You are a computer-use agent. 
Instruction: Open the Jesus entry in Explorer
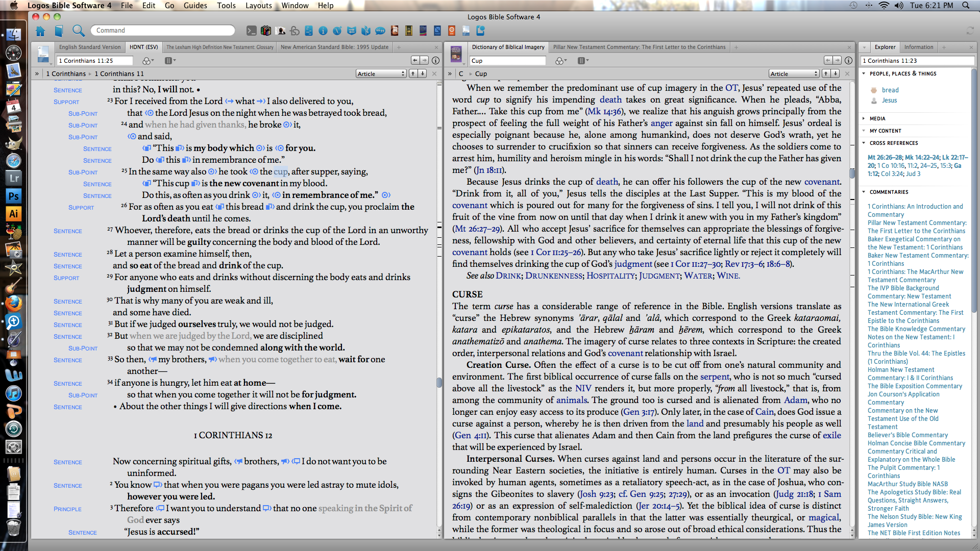pos(889,100)
